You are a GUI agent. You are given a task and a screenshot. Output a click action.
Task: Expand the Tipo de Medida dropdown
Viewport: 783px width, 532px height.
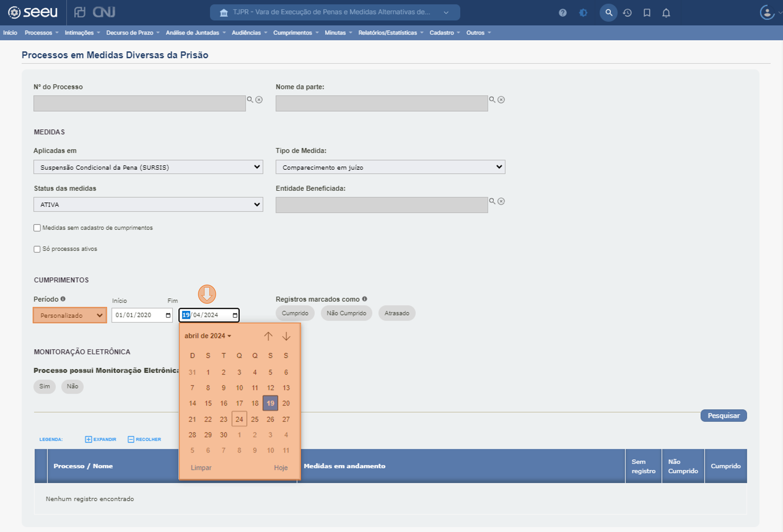[390, 167]
